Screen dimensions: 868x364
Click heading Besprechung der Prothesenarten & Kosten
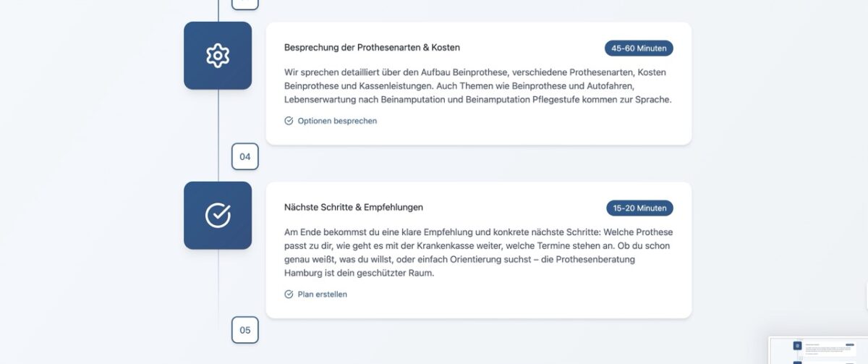point(373,48)
